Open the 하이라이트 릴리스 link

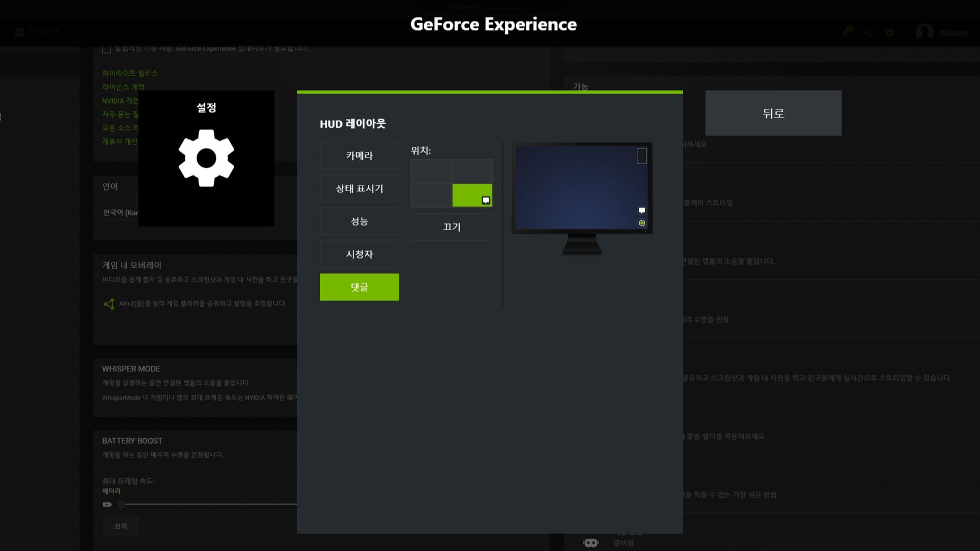130,73
